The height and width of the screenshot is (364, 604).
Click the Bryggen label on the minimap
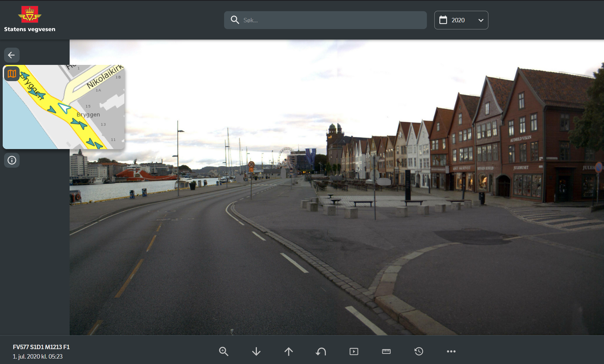coord(88,115)
